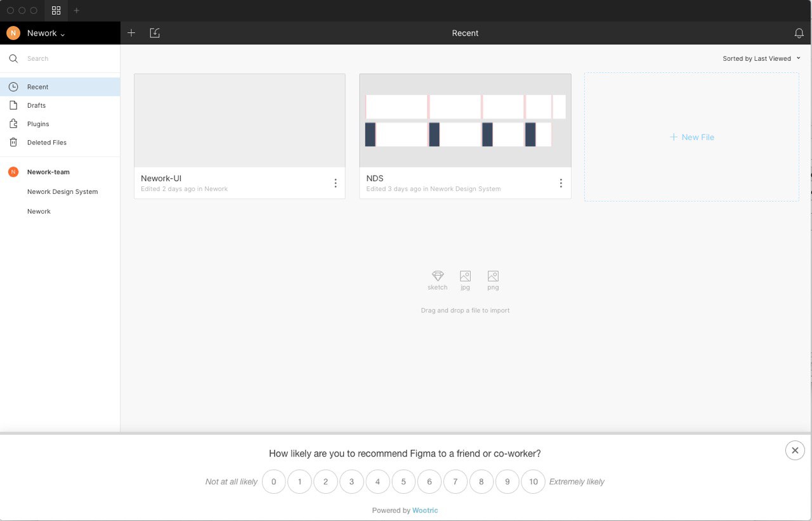Click the orange Nework avatar icon

(x=13, y=33)
